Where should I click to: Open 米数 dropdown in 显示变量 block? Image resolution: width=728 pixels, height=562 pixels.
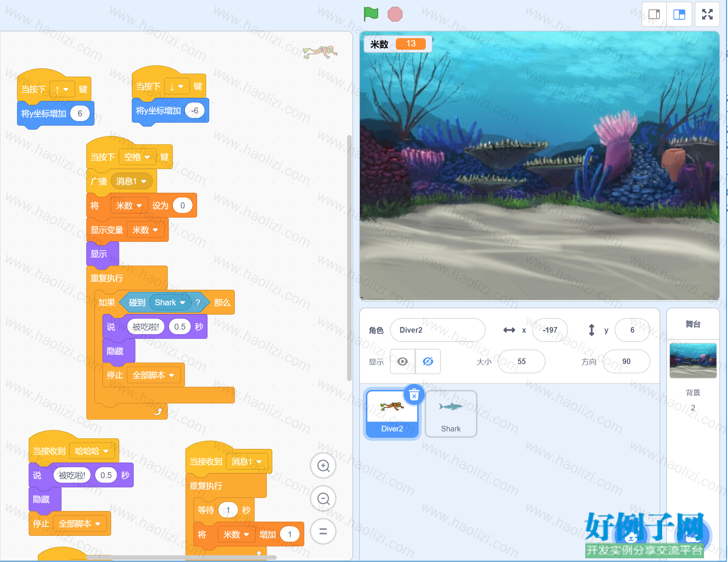coord(145,230)
